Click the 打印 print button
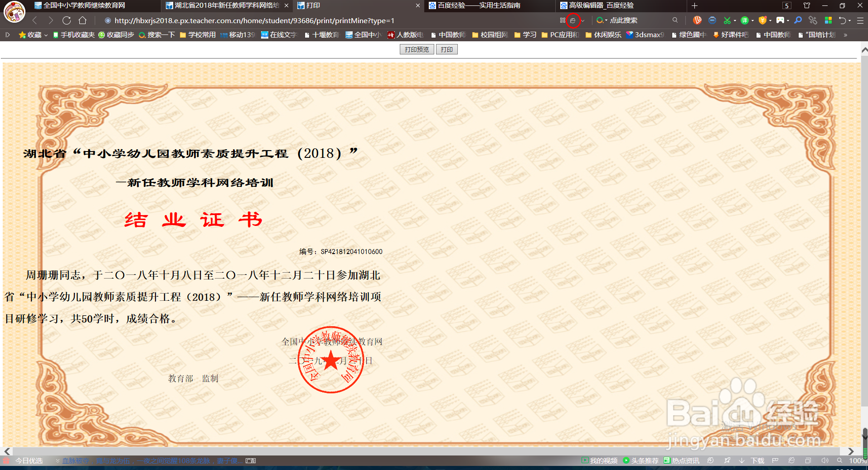 coord(447,49)
